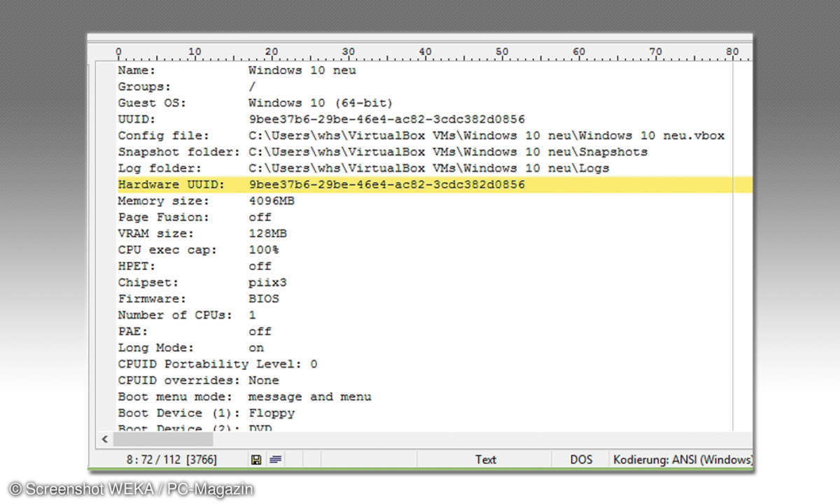Click the 'Name:' label

click(136, 71)
